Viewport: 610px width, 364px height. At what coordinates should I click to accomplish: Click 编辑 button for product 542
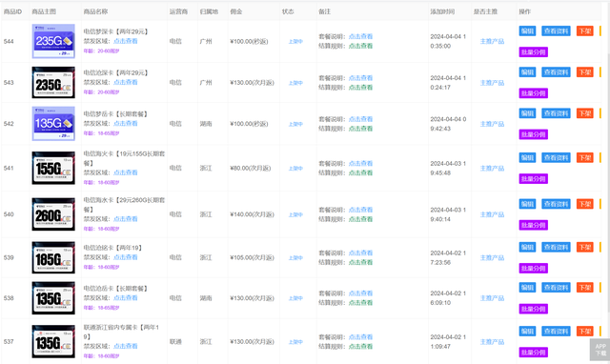click(527, 113)
